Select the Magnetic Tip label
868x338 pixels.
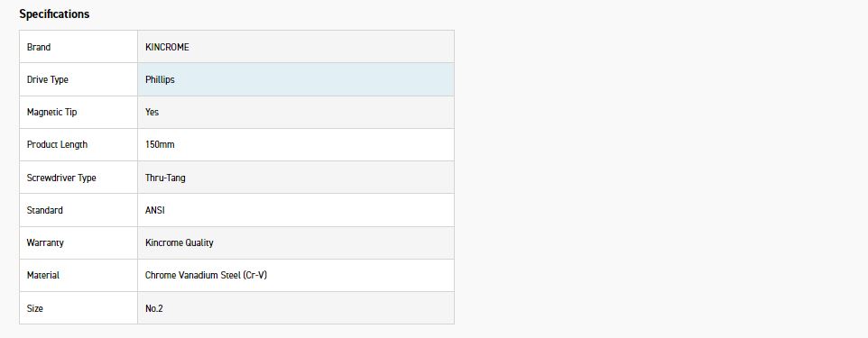tap(52, 113)
